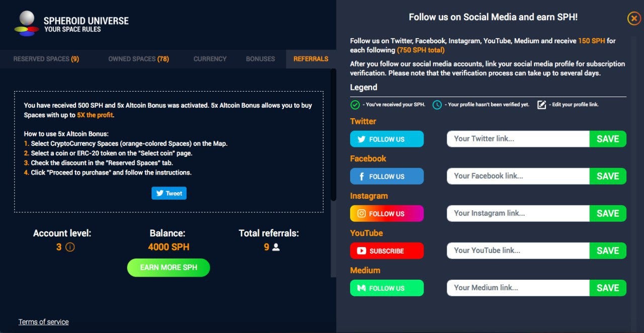The width and height of the screenshot is (644, 333).
Task: Open the Reserved Spaces tab
Action: pos(46,59)
